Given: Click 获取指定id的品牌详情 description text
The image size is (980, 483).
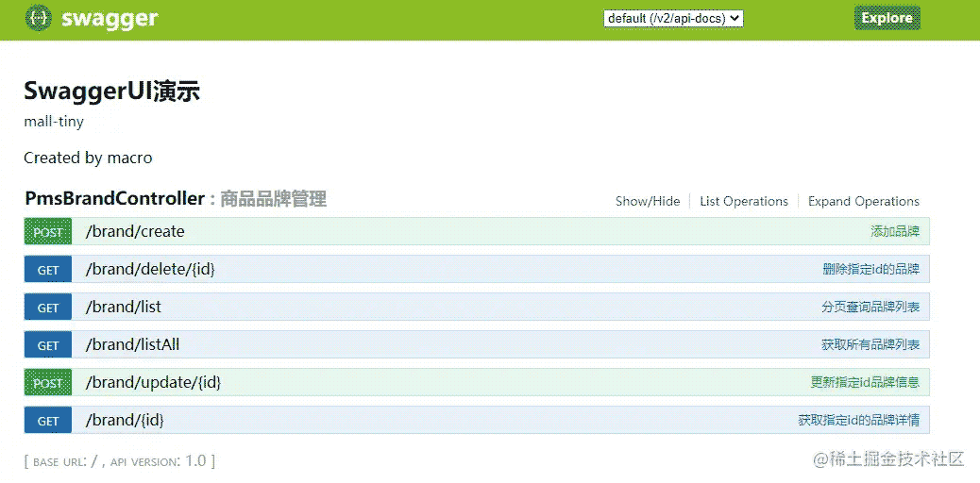Looking at the screenshot, I should coord(858,421).
